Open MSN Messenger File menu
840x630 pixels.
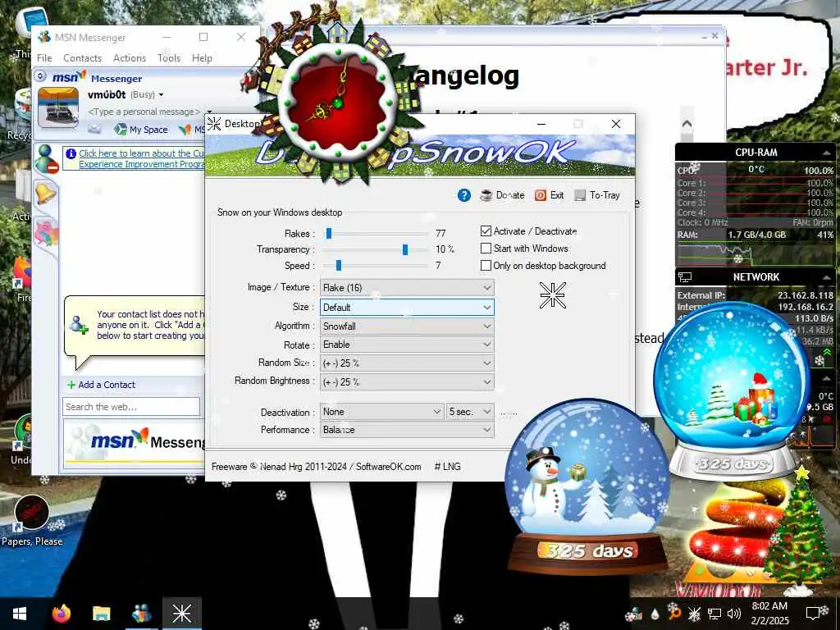(x=44, y=58)
